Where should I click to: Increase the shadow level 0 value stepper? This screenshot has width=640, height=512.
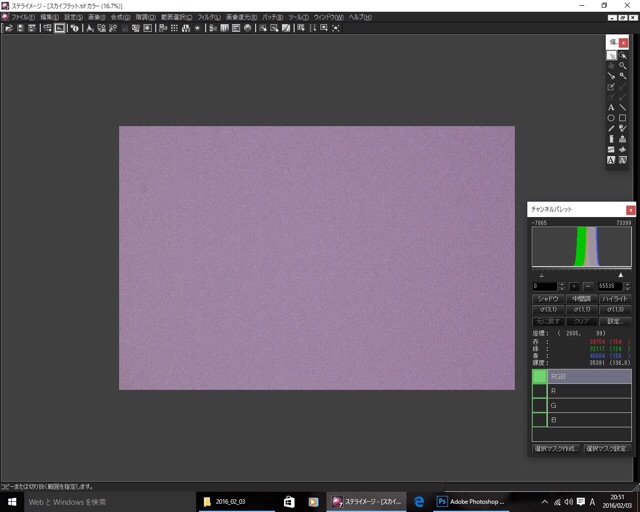[x=562, y=284]
